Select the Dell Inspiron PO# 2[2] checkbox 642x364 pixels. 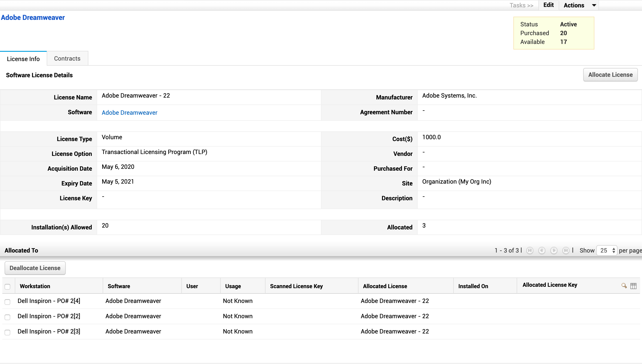pyautogui.click(x=7, y=317)
